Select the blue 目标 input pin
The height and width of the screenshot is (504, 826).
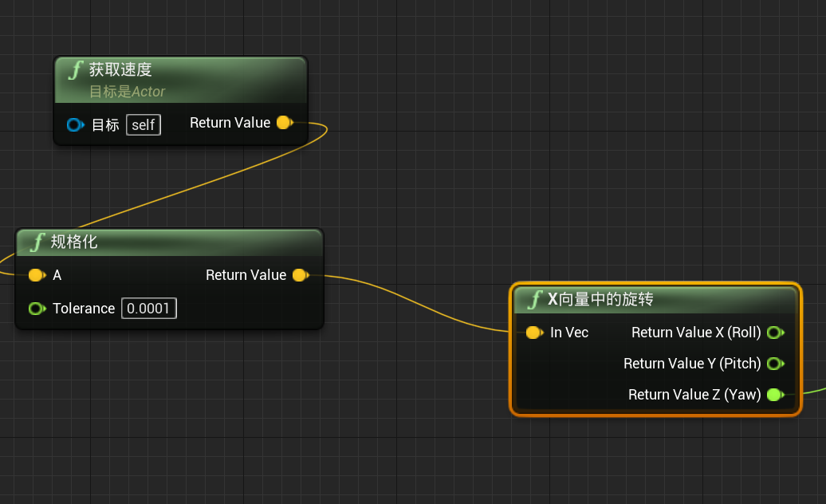coord(75,124)
